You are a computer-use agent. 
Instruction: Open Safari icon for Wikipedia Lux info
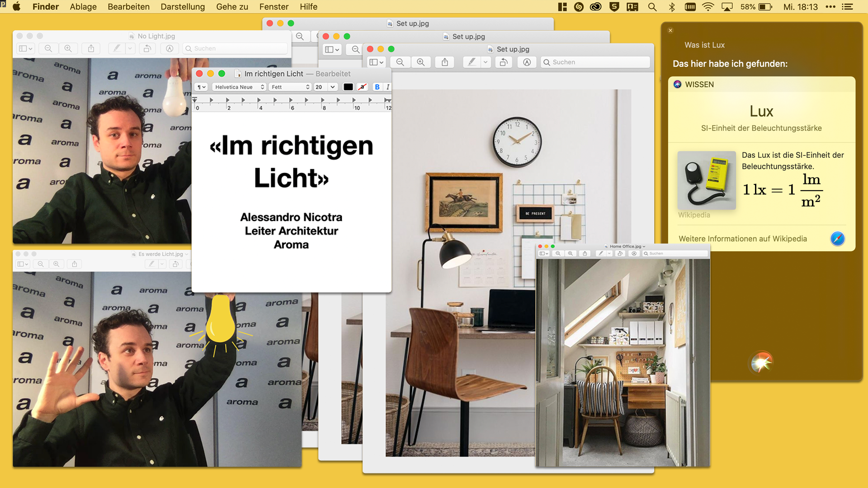pos(837,239)
